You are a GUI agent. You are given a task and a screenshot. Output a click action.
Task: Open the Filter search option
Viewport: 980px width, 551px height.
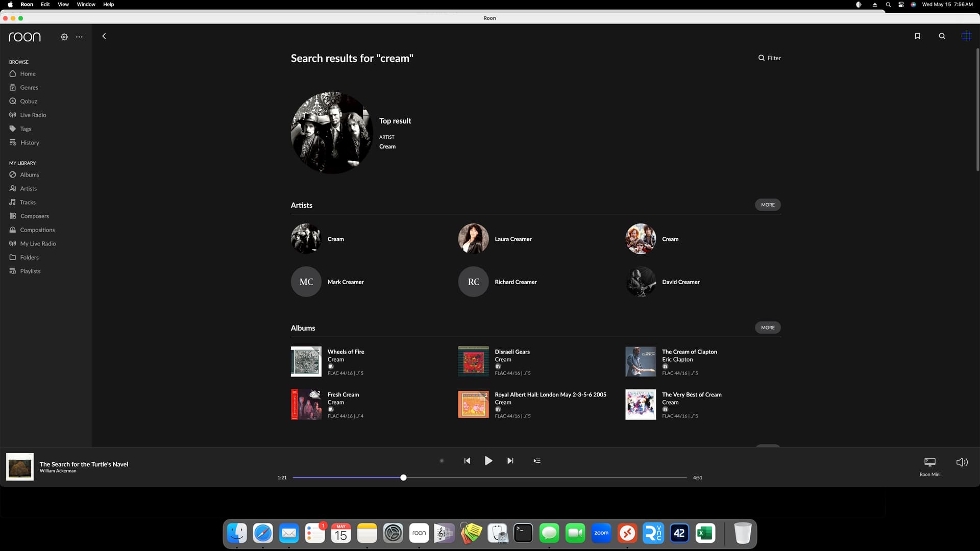click(x=769, y=58)
